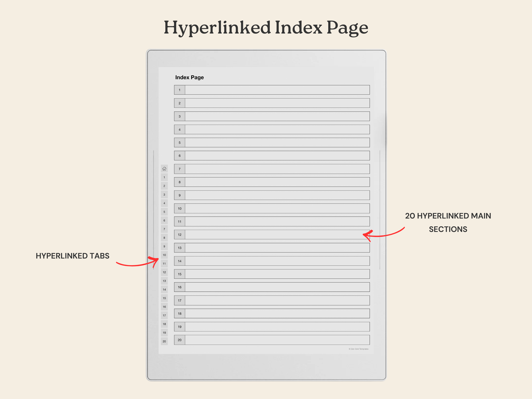Jump to side tab 10

click(x=164, y=255)
